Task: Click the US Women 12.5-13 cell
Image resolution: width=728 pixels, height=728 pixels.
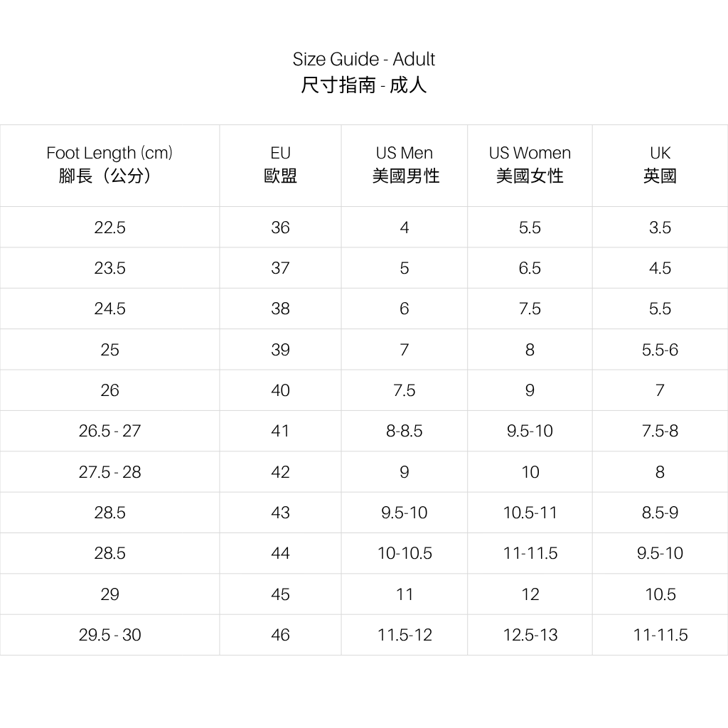Action: (x=530, y=635)
